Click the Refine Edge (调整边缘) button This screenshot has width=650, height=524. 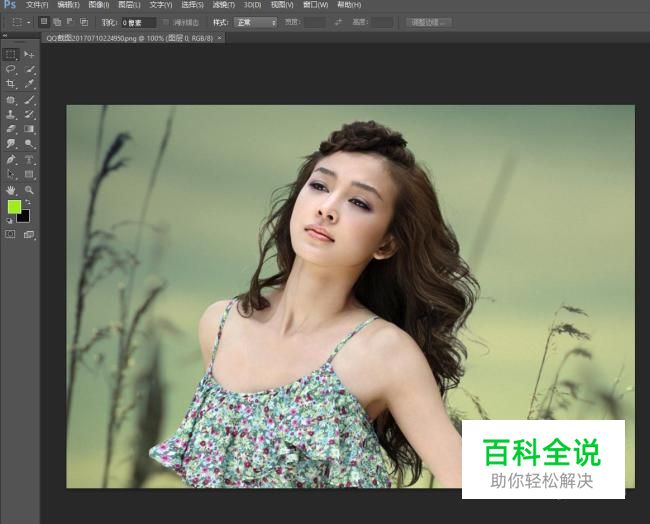[428, 22]
